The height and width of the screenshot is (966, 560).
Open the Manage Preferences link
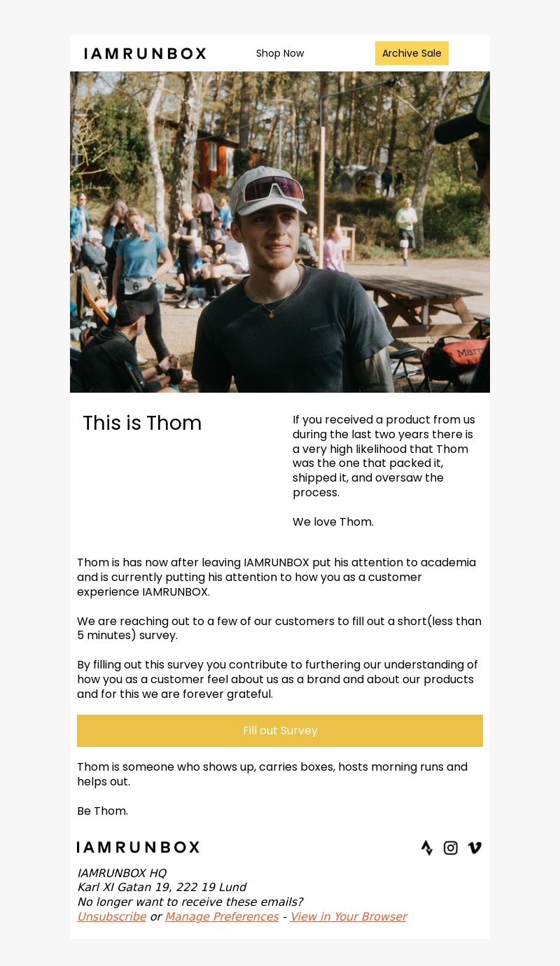pyautogui.click(x=222, y=916)
